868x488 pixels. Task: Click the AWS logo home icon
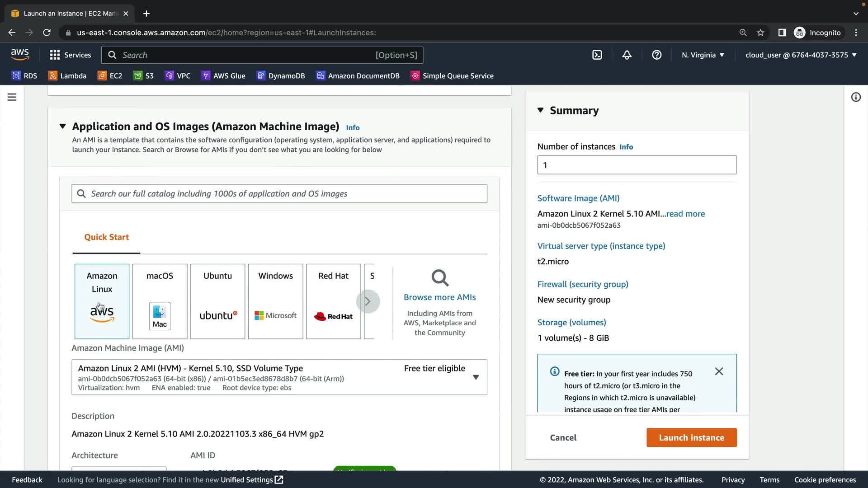(x=20, y=55)
